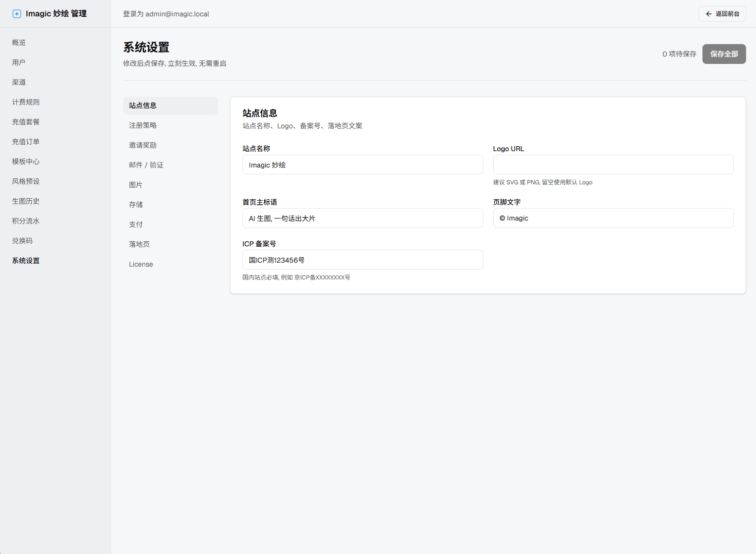Click the back arrow icon beside 返回前台
Screen dimensions: 756x554
point(709,14)
